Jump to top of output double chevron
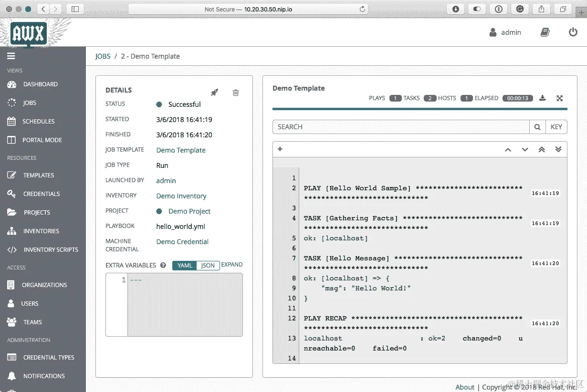The height and width of the screenshot is (392, 587). (542, 150)
